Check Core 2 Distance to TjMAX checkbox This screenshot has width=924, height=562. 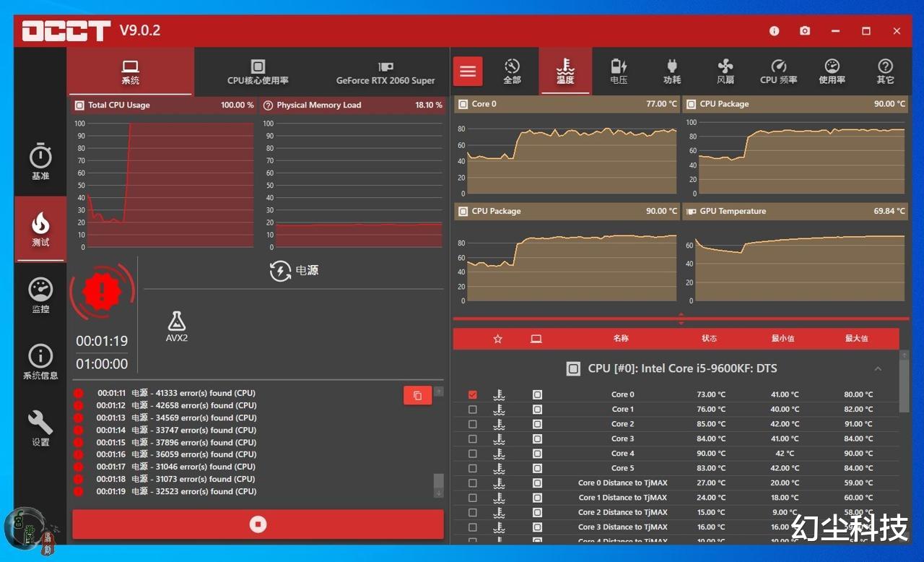[473, 512]
